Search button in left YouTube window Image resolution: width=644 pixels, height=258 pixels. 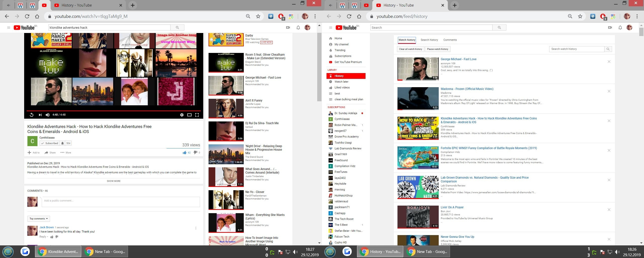177,27
